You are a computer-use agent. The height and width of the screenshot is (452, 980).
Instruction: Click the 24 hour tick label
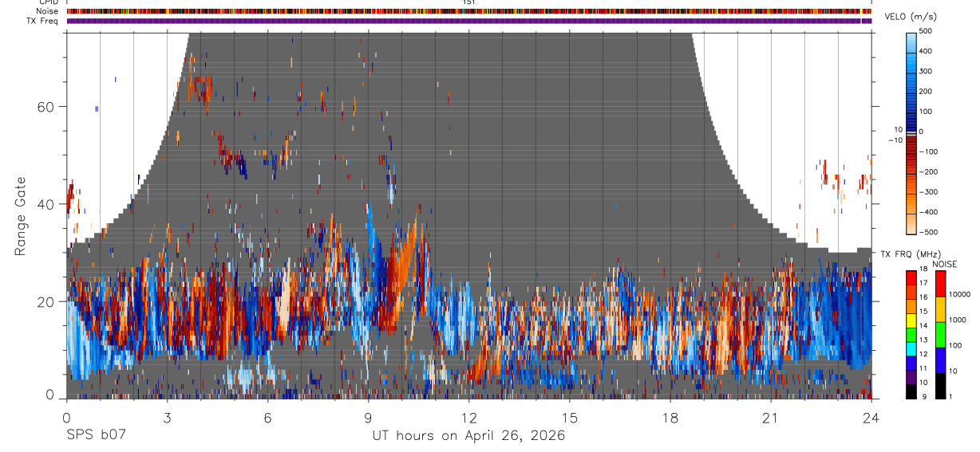[871, 418]
